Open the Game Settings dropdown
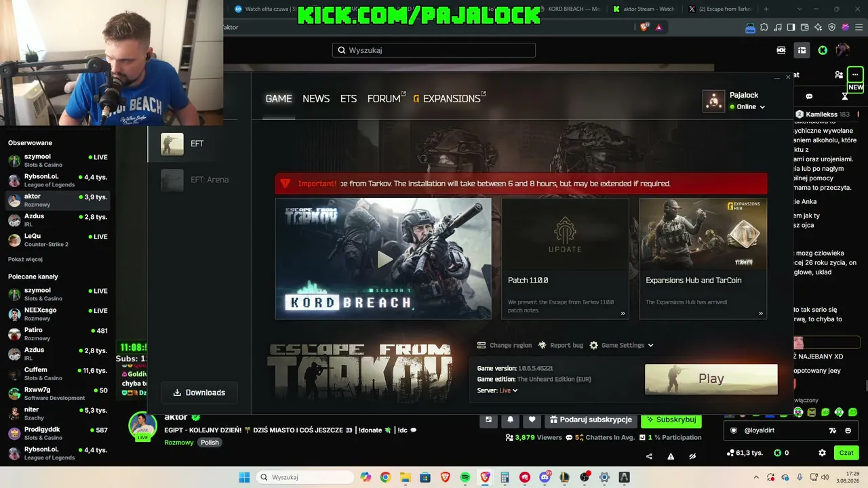The image size is (868, 488). [x=621, y=345]
